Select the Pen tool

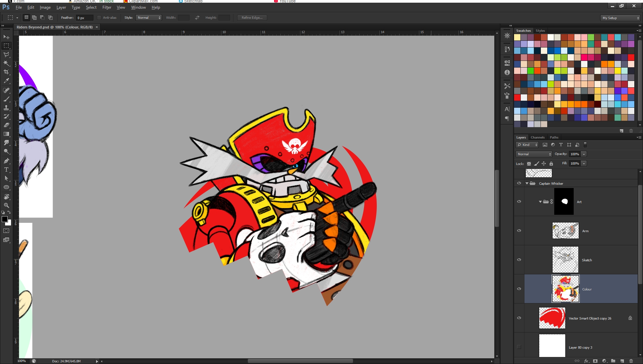6,161
